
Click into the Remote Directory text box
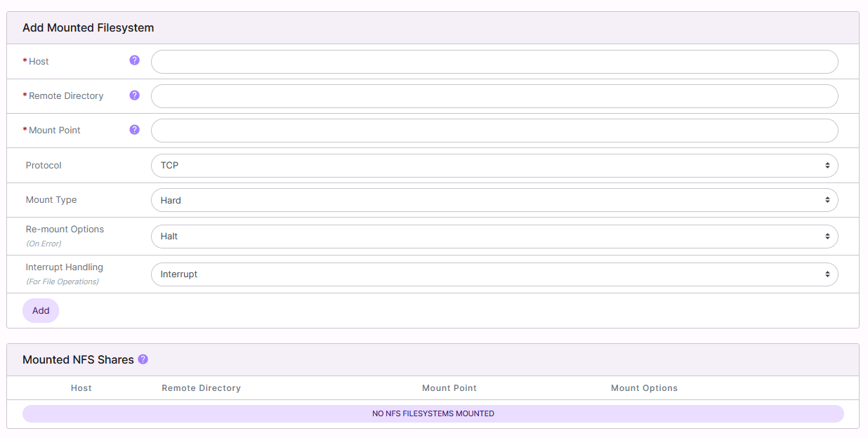pyautogui.click(x=494, y=96)
